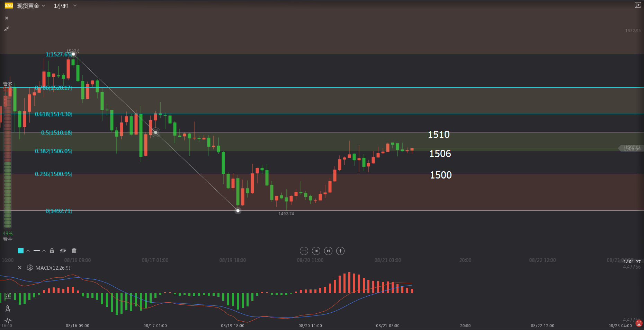The height and width of the screenshot is (330, 644).
Task: Click the white 1510 annotation text
Action: tap(439, 134)
